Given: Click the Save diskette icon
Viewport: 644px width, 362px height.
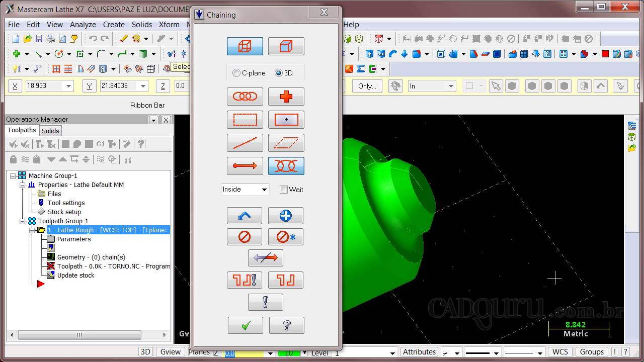Looking at the screenshot, I should 39,39.
